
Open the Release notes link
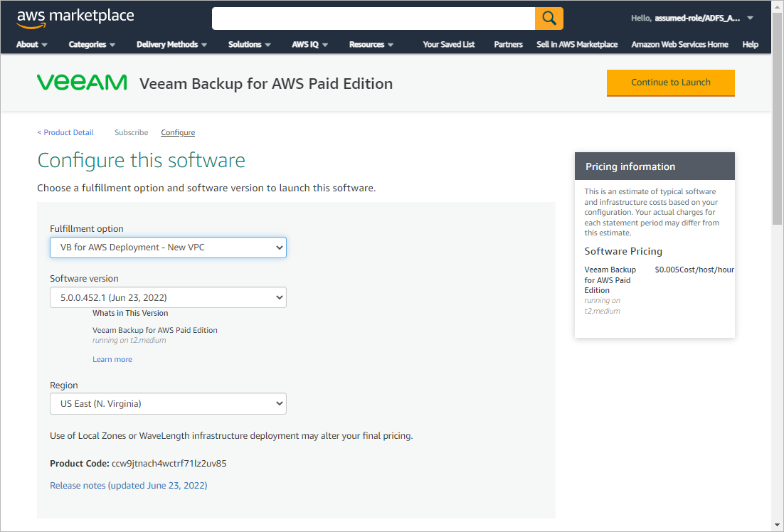128,486
